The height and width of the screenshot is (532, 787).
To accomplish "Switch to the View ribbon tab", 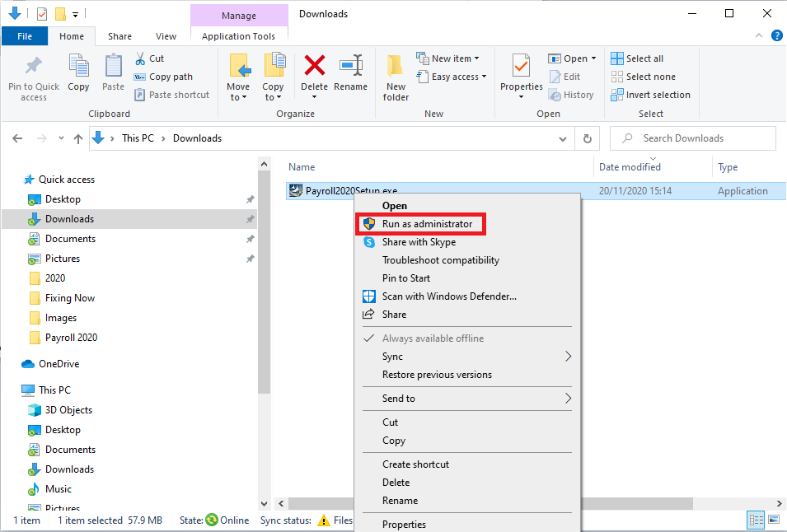I will pyautogui.click(x=166, y=36).
